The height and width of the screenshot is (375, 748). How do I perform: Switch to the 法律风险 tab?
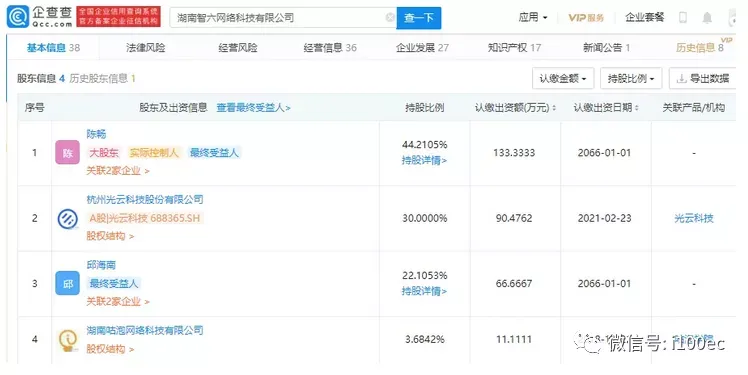tap(145, 47)
